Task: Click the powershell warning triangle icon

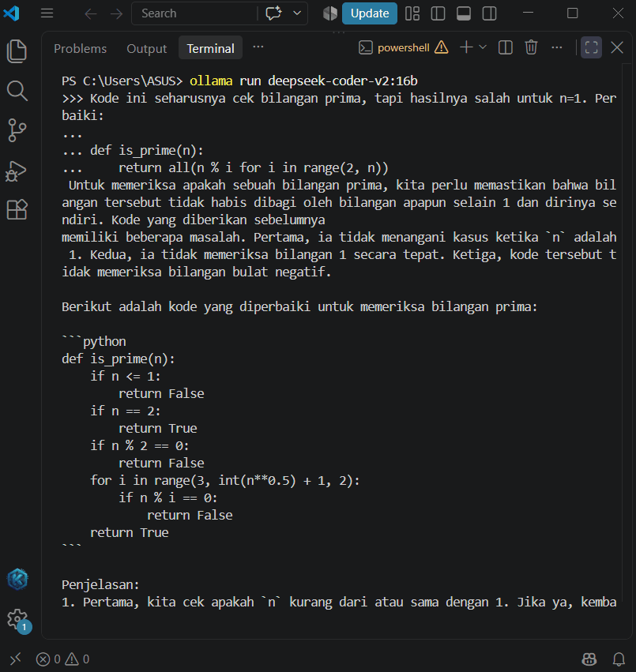Action: [442, 47]
